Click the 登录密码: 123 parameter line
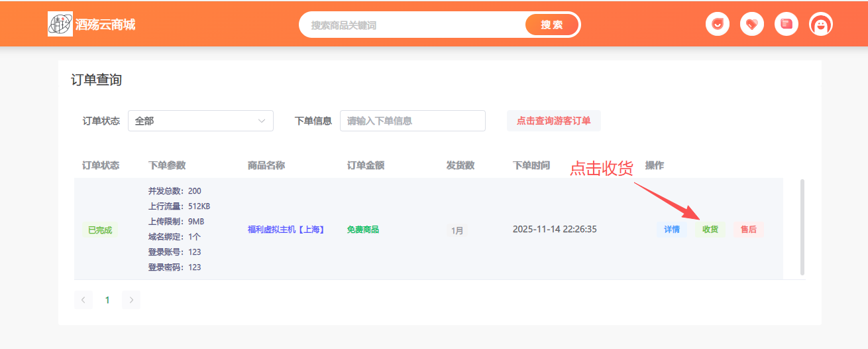868x349 pixels. tap(175, 267)
